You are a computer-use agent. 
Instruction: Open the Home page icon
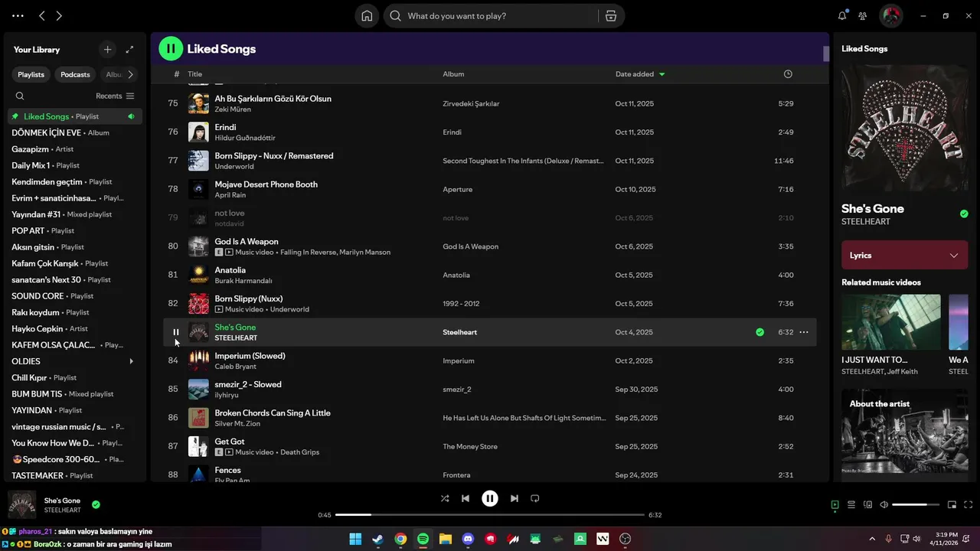[x=367, y=16]
